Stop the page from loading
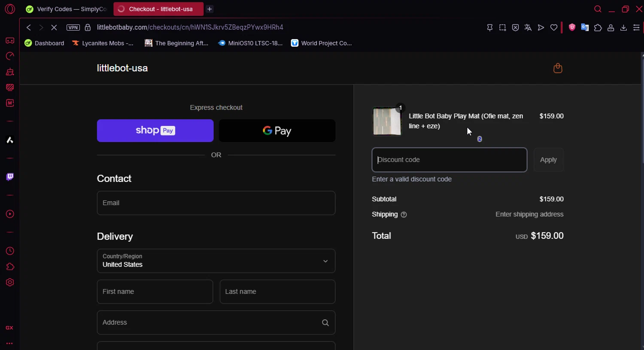Image resolution: width=644 pixels, height=350 pixels. pos(54,27)
